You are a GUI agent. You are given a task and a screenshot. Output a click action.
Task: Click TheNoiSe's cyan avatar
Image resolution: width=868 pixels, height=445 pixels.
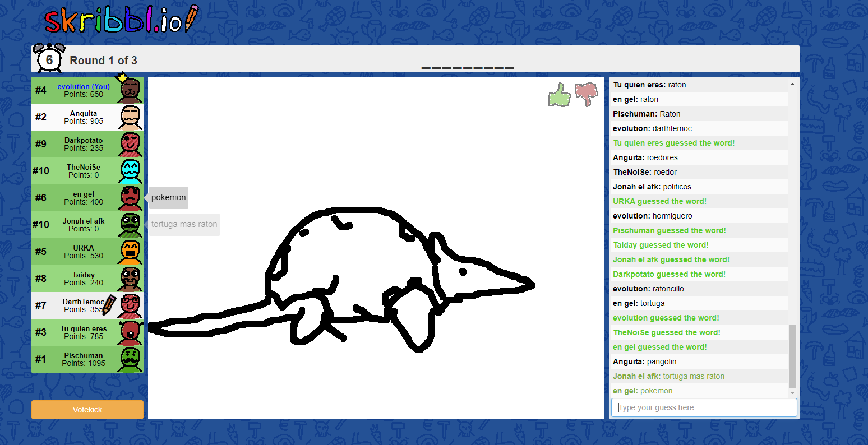[130, 171]
